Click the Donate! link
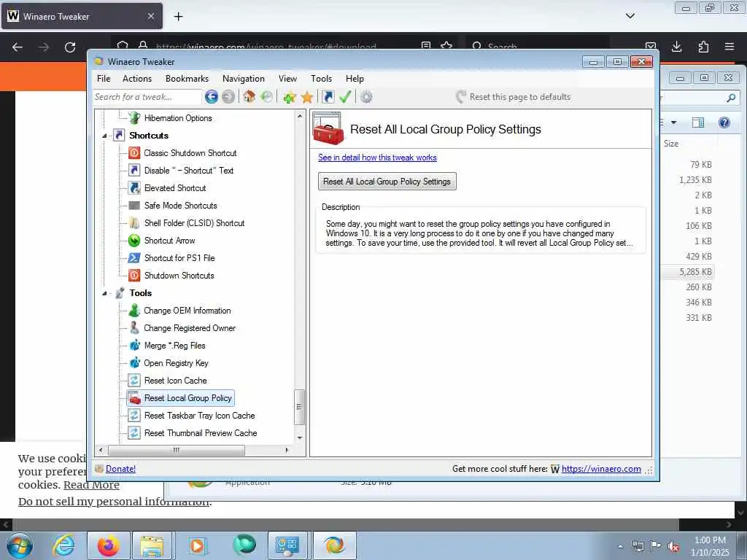The height and width of the screenshot is (560, 747). pyautogui.click(x=120, y=469)
